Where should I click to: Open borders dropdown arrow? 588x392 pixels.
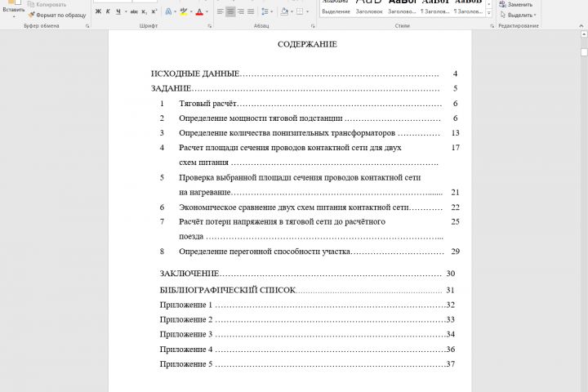(308, 11)
